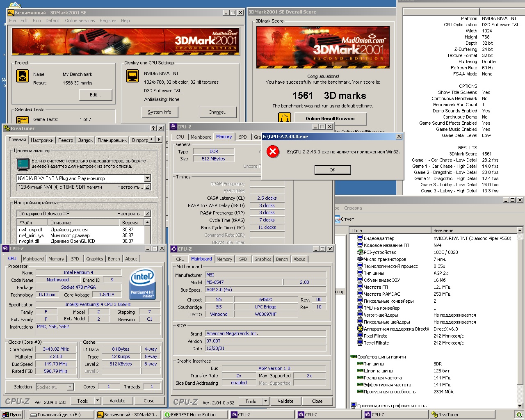
Task: Click the monitor icon in RivaTuner target adapter
Action: coord(23,164)
